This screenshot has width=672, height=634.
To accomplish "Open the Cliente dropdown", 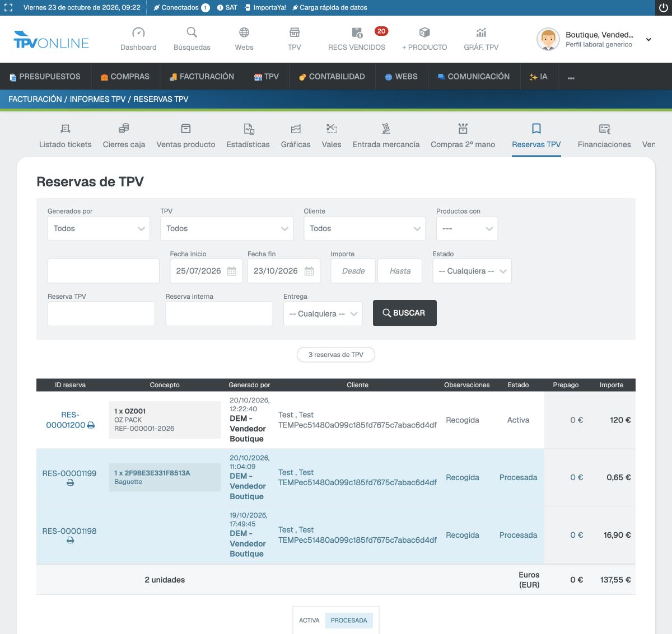I will pos(365,228).
